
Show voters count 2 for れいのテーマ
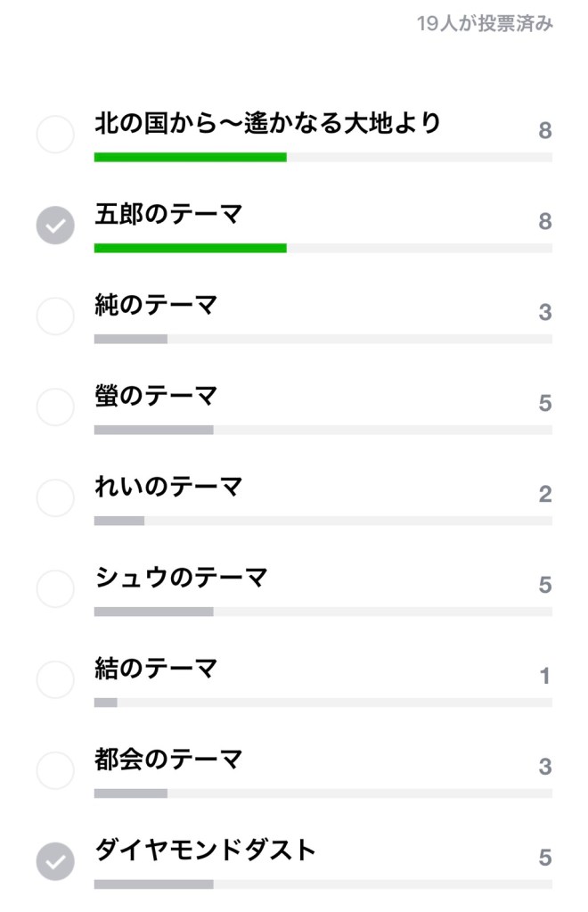click(544, 495)
